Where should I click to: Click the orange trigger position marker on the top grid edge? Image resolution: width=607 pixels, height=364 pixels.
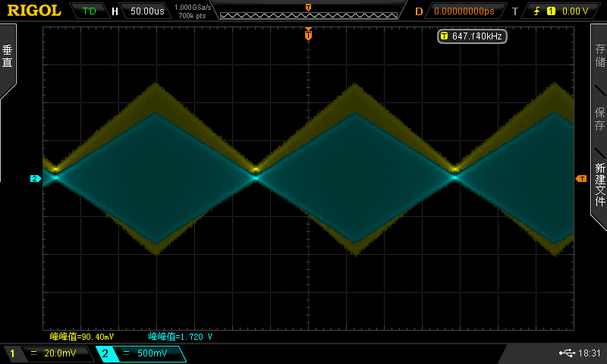pos(308,34)
